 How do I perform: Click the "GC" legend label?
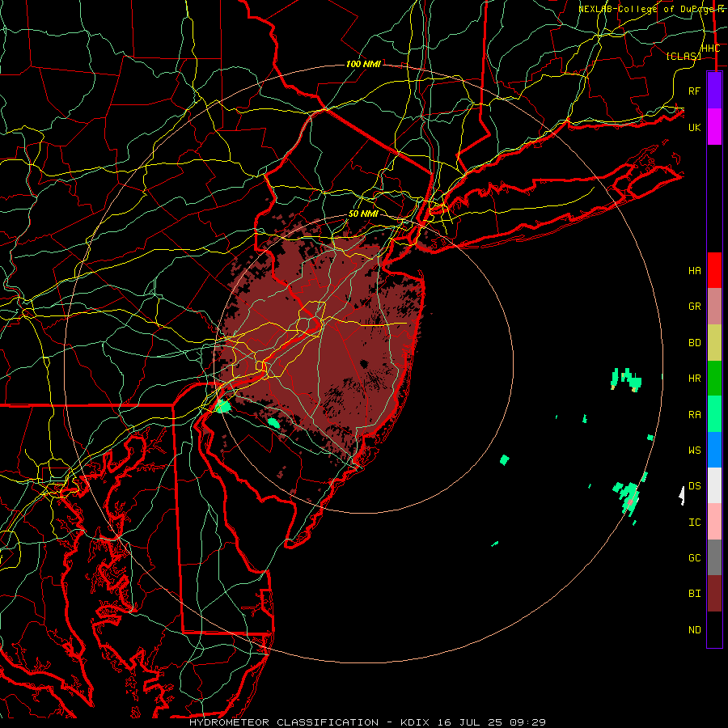[x=694, y=558]
